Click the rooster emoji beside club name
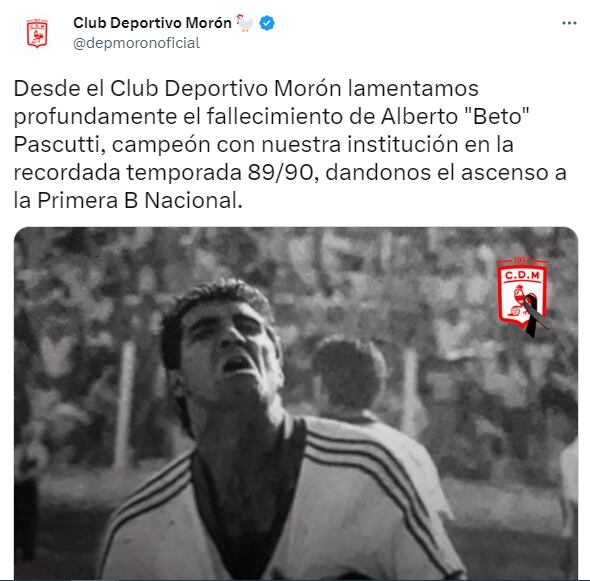 click(x=245, y=23)
